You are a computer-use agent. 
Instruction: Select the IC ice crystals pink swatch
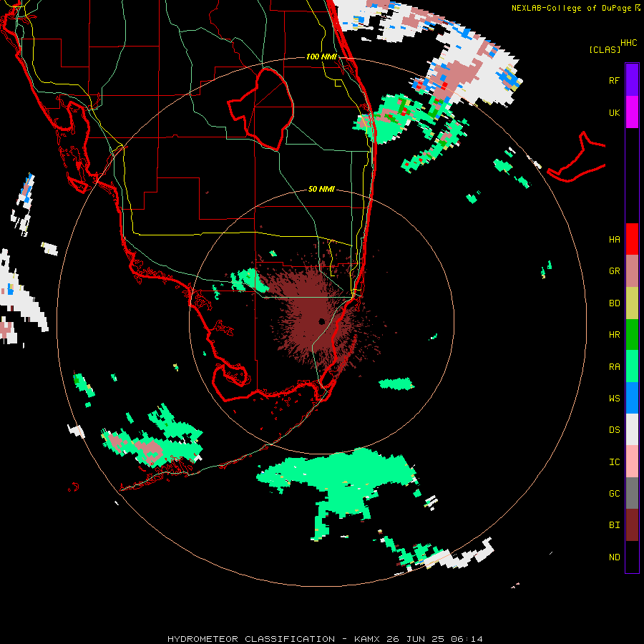[x=632, y=462]
